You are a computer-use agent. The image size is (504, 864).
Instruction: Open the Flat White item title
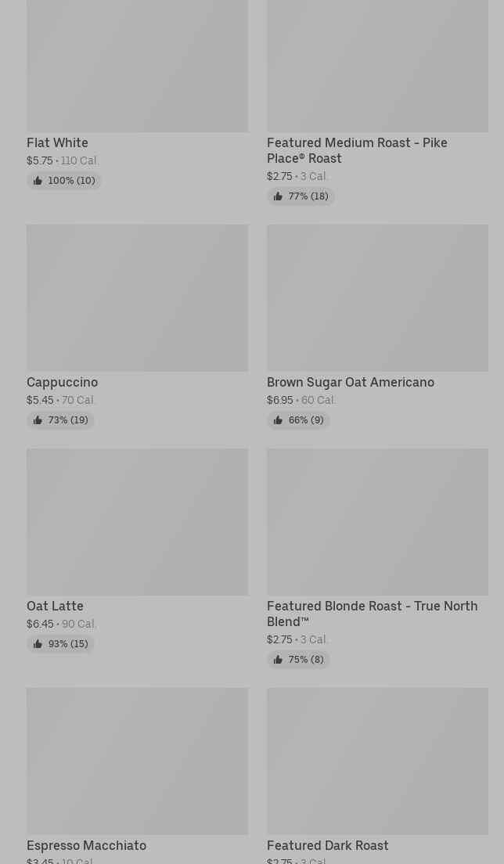[57, 143]
